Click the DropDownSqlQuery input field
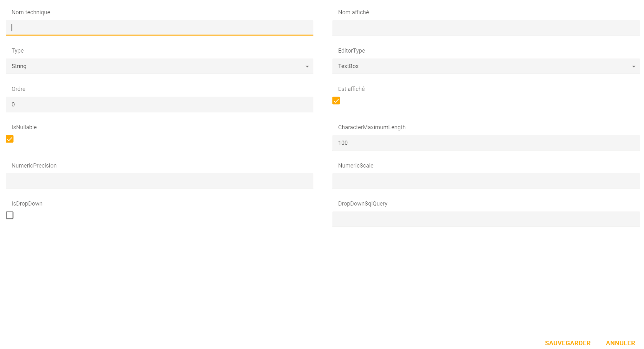Screen dimensions: 644x349 [486, 219]
